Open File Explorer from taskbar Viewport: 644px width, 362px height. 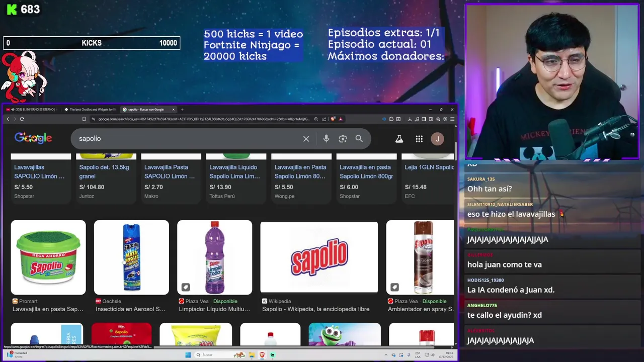pos(252,355)
